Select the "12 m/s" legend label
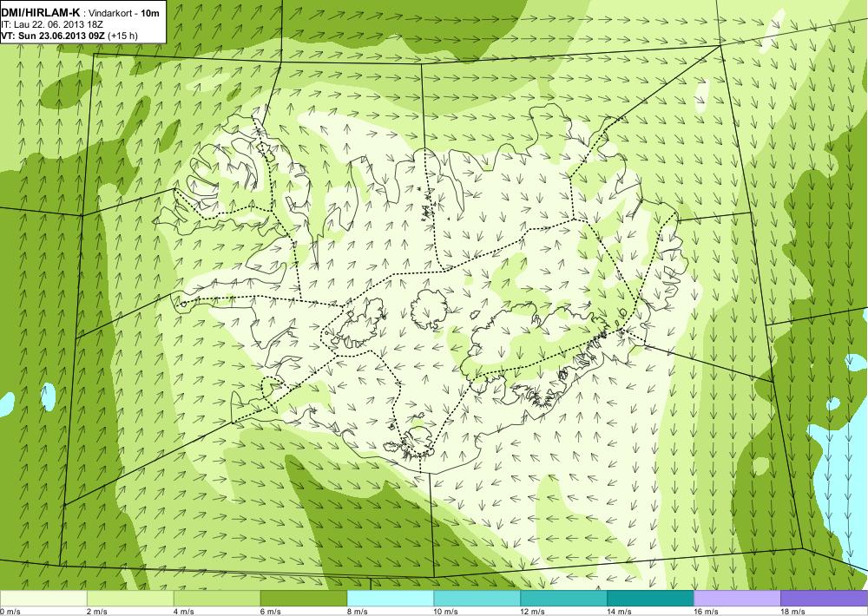This screenshot has width=868, height=616. pyautogui.click(x=533, y=612)
